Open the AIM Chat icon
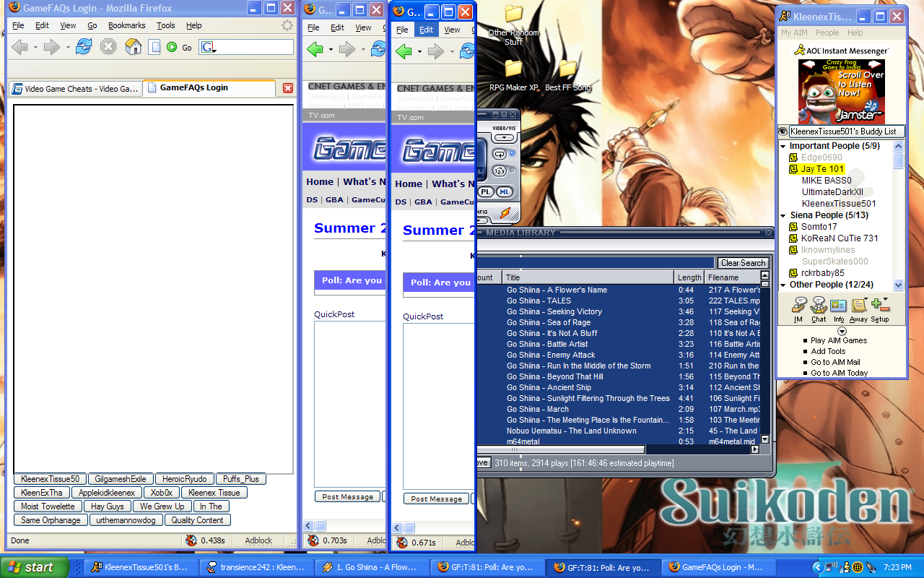This screenshot has width=924, height=578. point(819,308)
